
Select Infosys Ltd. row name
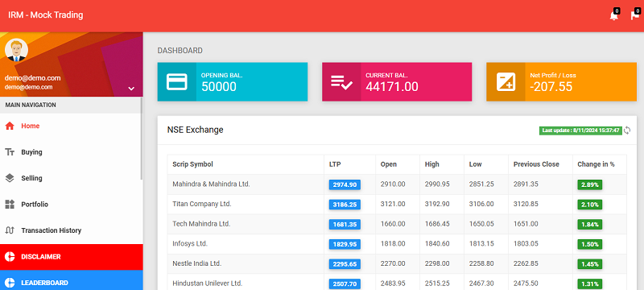pos(190,243)
